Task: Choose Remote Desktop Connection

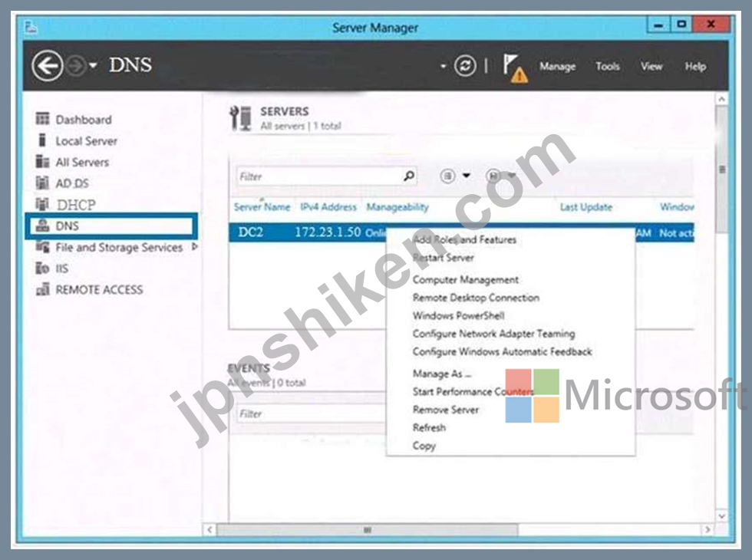Action: click(x=476, y=298)
